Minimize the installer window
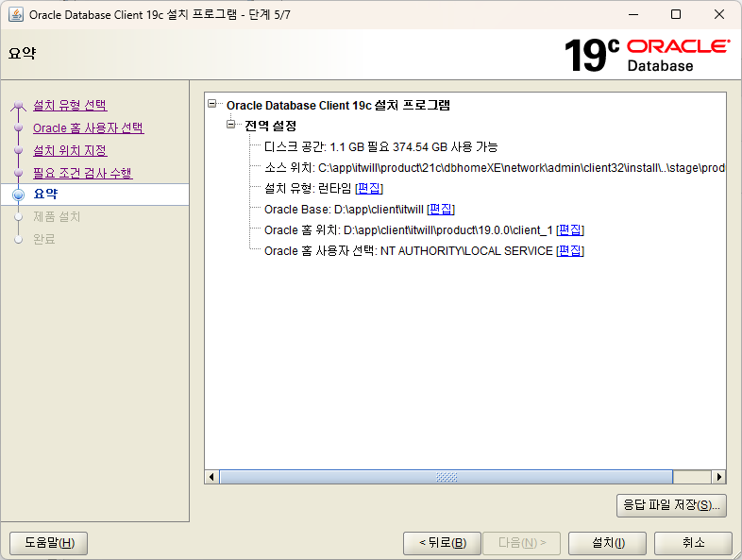742x560 pixels. point(633,15)
